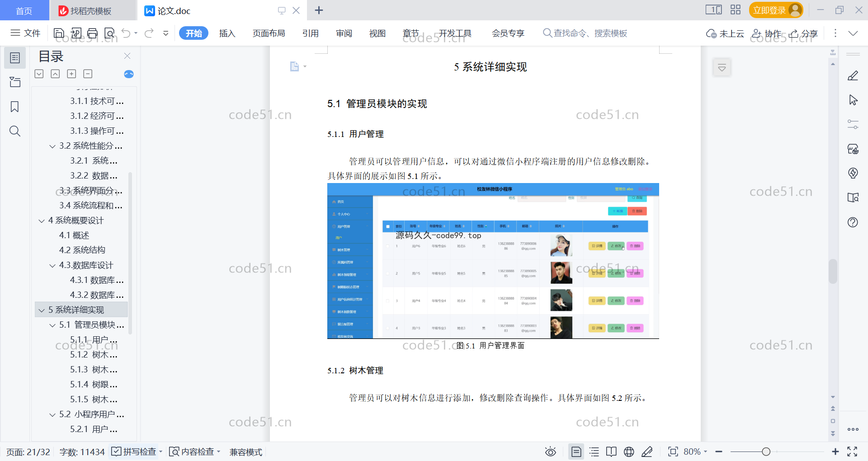The image size is (868, 461).
Task: Open the 80% zoom level dropdown
Action: [695, 452]
